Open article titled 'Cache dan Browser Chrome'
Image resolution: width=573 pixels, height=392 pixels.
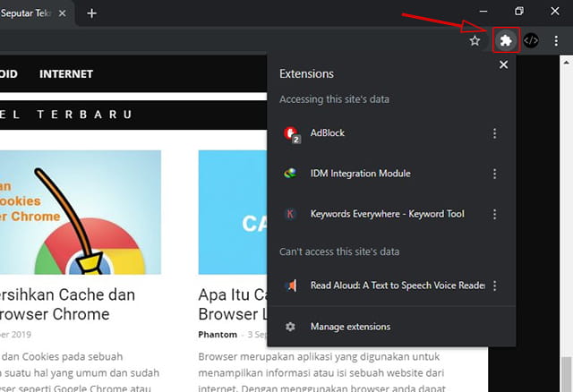click(68, 304)
